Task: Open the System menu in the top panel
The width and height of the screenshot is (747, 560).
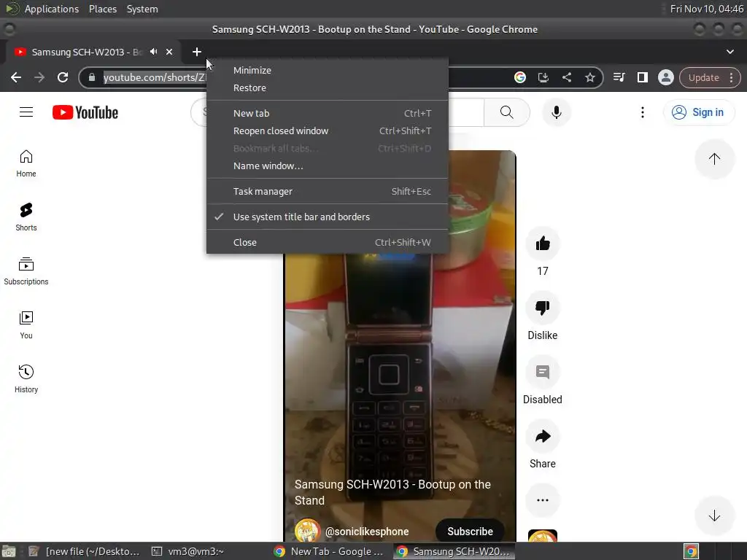Action: [142, 9]
